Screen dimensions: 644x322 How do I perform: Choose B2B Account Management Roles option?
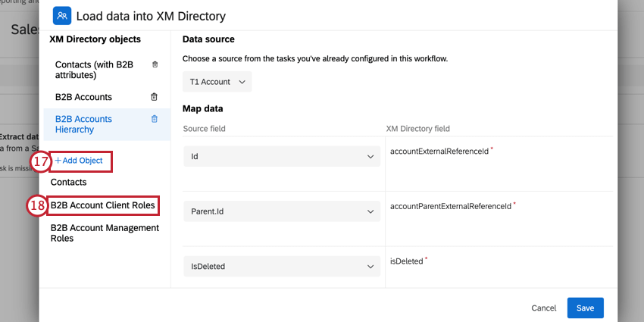tap(105, 233)
